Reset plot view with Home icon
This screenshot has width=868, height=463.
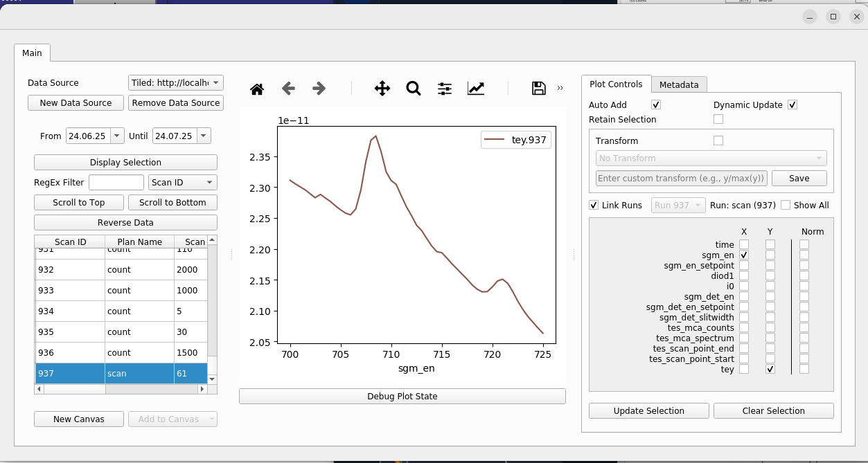(x=257, y=89)
